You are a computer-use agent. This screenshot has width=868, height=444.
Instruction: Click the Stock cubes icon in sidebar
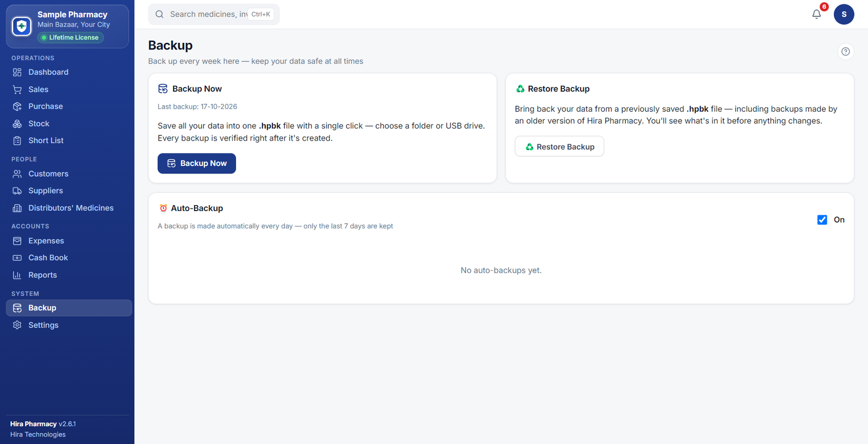(x=17, y=124)
